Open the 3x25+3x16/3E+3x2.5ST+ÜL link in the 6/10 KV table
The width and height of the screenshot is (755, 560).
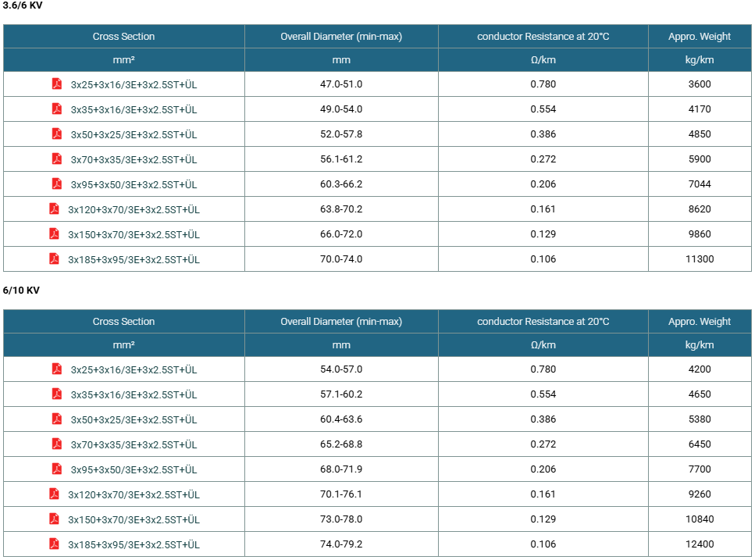[134, 369]
